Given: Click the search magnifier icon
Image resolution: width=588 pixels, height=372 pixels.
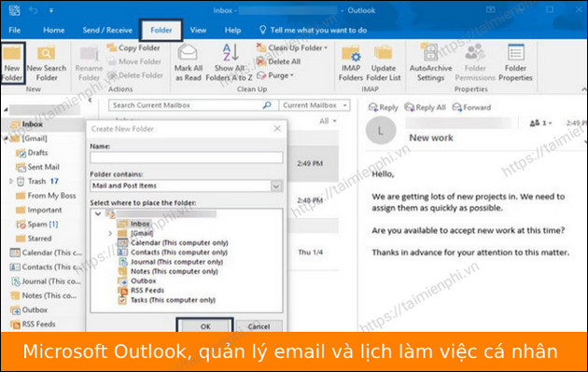Looking at the screenshot, I should point(267,105).
